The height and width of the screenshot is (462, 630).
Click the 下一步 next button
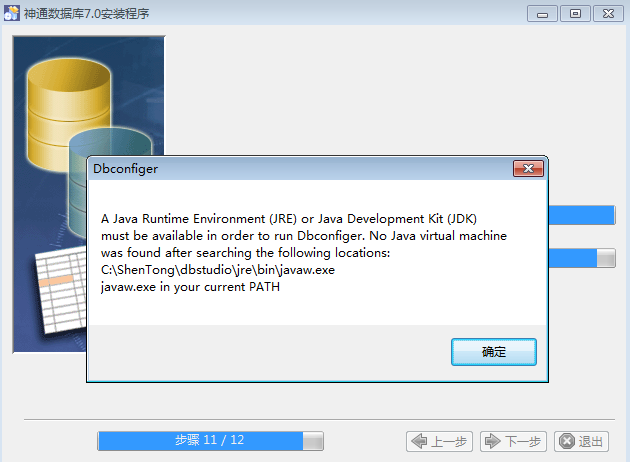[x=513, y=442]
